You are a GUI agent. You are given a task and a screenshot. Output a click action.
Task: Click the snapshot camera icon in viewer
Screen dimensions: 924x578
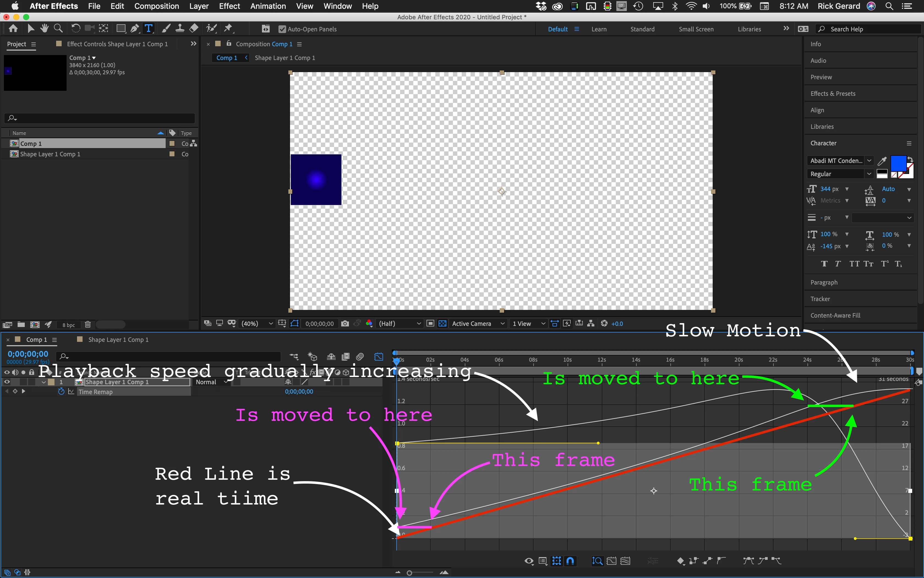tap(345, 323)
